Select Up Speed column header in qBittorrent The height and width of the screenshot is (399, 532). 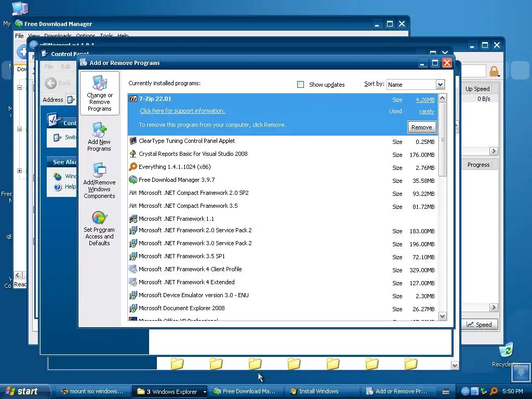[477, 89]
